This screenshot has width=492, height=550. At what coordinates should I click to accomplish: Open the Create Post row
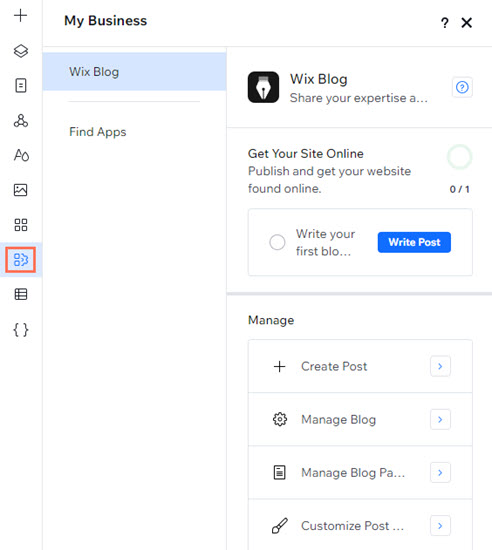pyautogui.click(x=360, y=366)
